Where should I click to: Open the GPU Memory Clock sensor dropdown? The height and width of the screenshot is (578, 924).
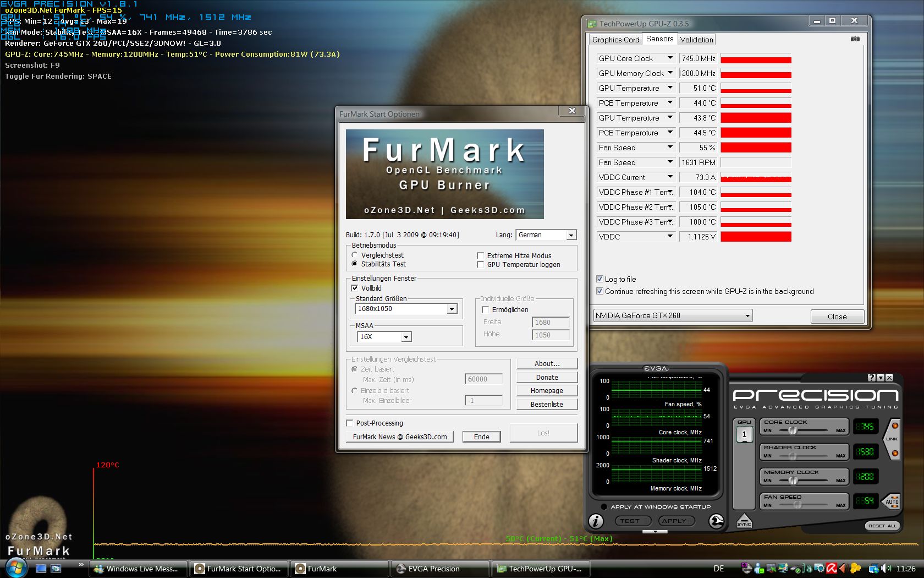tap(636, 73)
